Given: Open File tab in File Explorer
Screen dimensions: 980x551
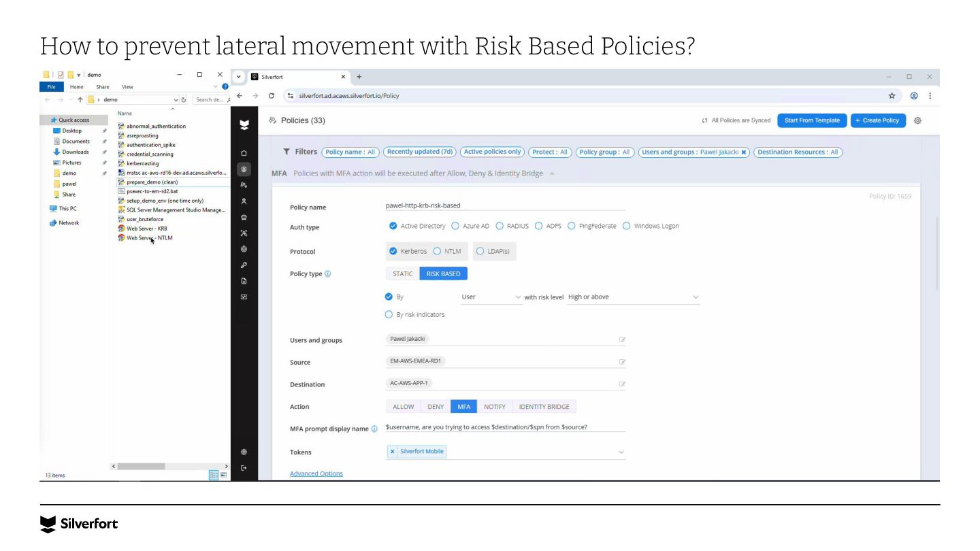Looking at the screenshot, I should pyautogui.click(x=51, y=86).
